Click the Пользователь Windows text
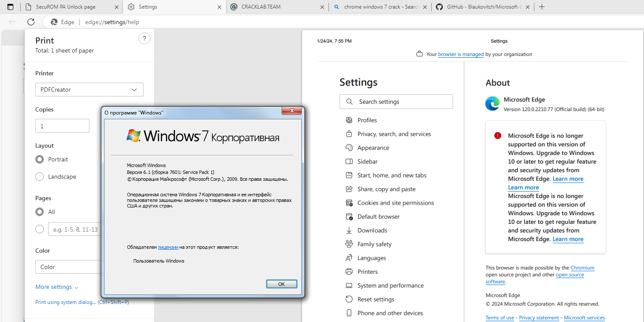This screenshot has height=322, width=644. [159, 261]
